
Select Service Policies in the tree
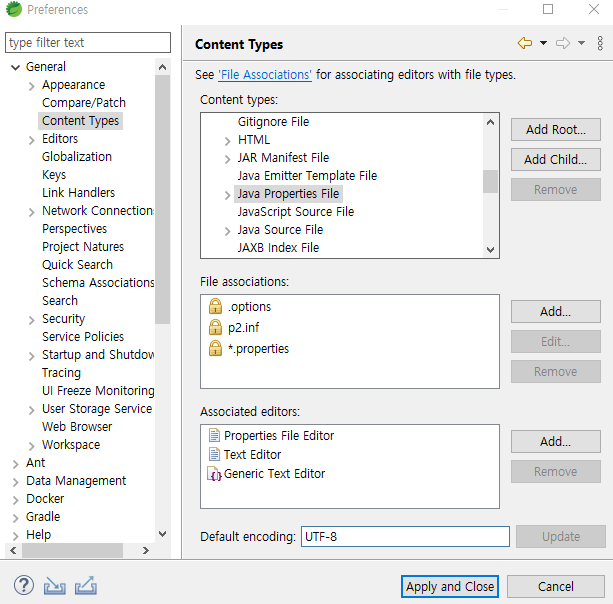point(83,337)
